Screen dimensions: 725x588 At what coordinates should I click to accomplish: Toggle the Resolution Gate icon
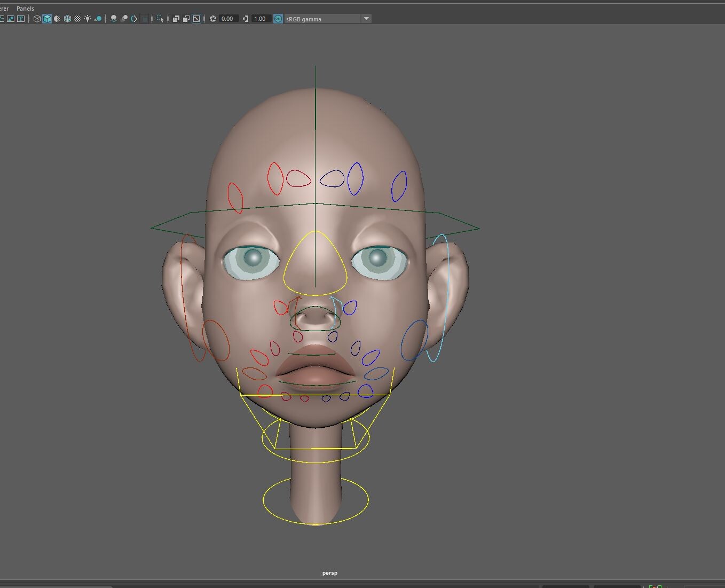click(176, 19)
